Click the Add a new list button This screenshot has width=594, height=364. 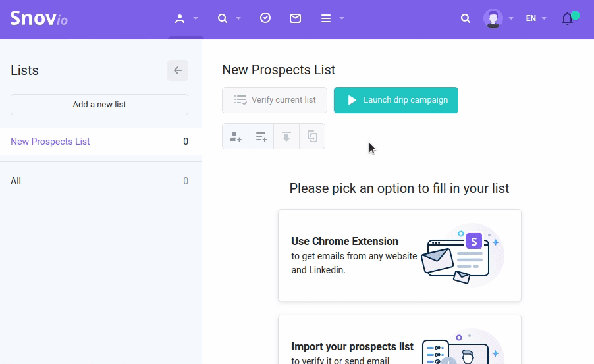[99, 105]
